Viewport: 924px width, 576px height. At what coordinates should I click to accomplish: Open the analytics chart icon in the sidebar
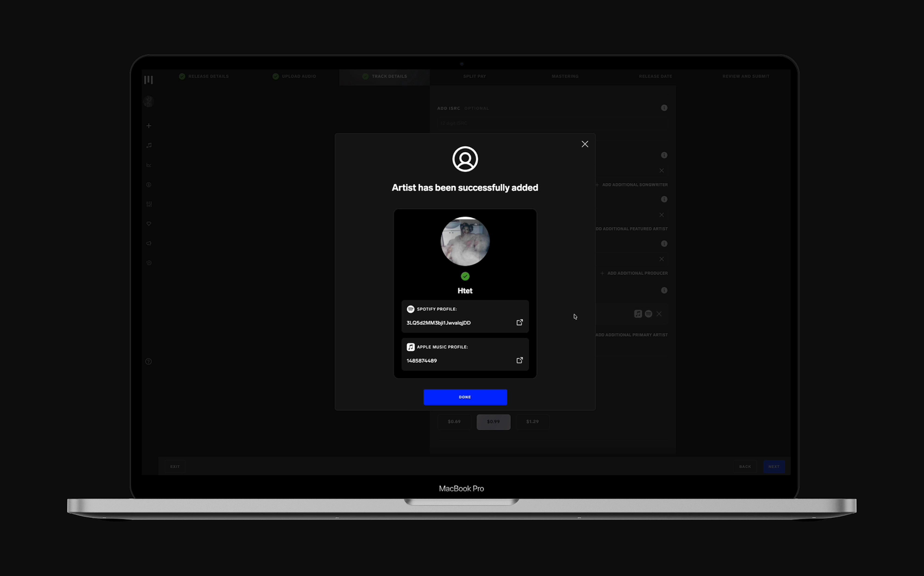tap(149, 165)
